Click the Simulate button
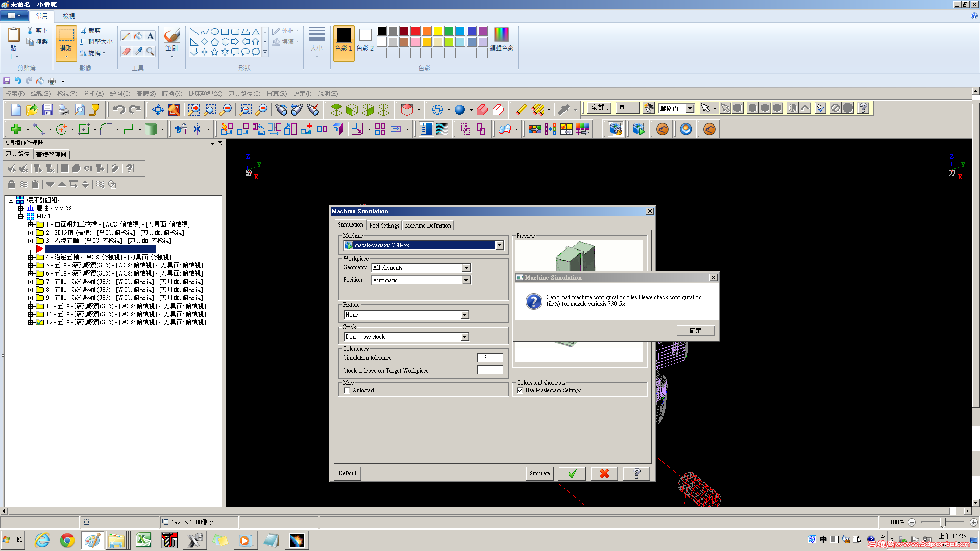The image size is (980, 551). click(540, 473)
